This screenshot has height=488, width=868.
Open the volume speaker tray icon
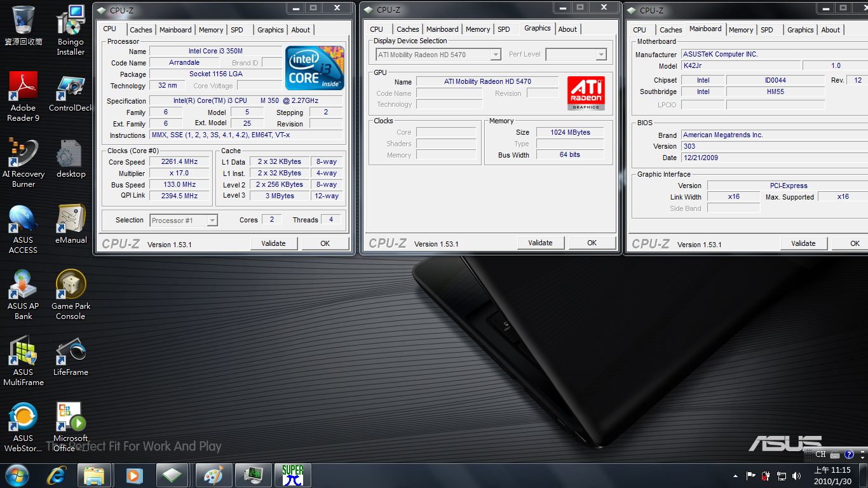click(x=796, y=475)
